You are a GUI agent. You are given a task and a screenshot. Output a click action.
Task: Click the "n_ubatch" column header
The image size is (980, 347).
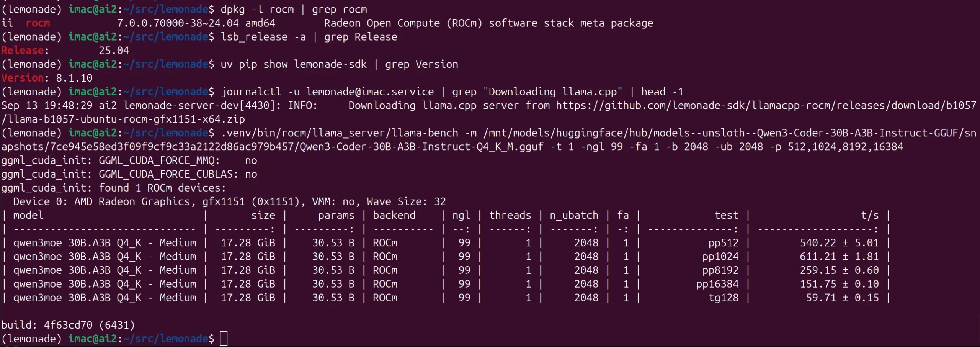[574, 215]
